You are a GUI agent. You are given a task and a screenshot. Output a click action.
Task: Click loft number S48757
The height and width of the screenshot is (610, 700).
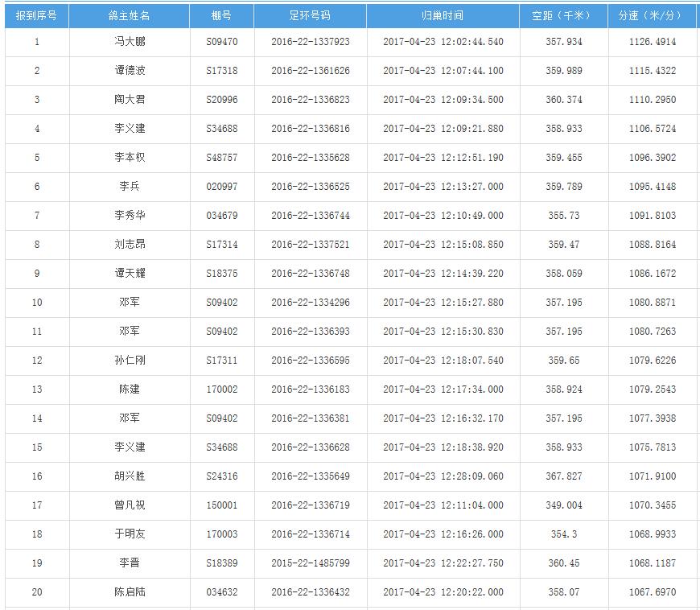tap(221, 158)
